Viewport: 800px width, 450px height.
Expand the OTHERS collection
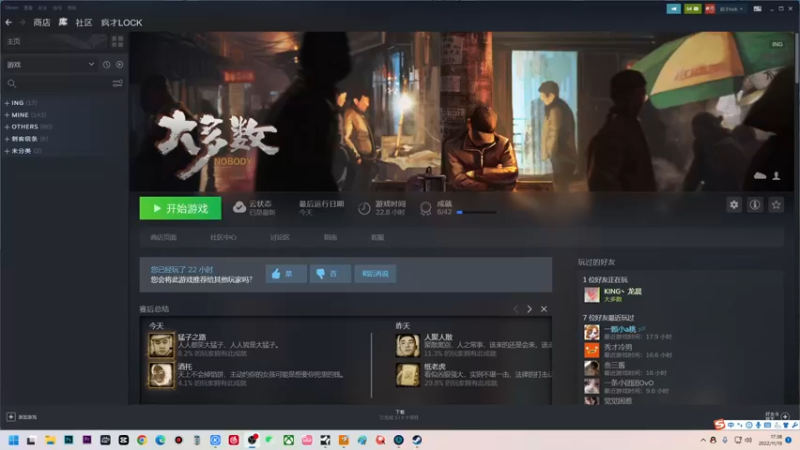coord(7,127)
